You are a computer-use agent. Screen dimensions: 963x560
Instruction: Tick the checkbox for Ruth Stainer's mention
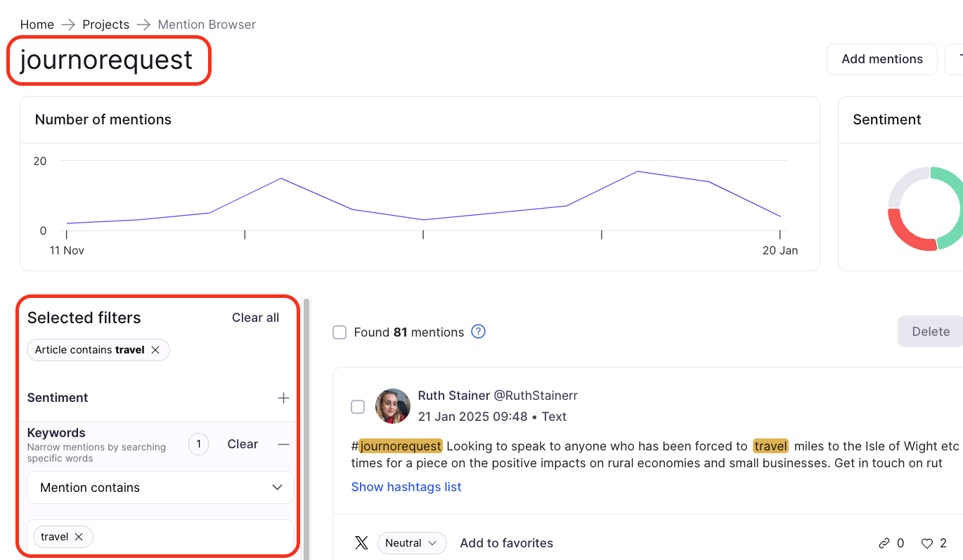pos(358,407)
